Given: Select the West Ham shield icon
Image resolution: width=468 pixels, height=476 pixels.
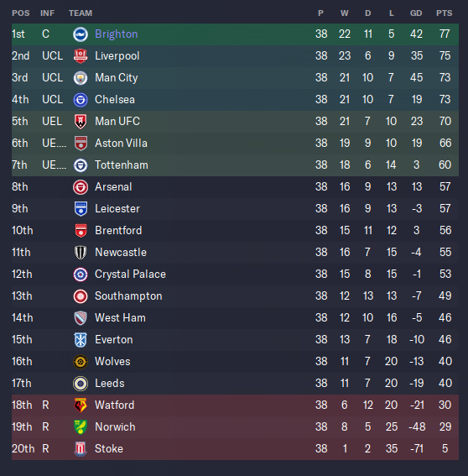Looking at the screenshot, I should pyautogui.click(x=81, y=318).
